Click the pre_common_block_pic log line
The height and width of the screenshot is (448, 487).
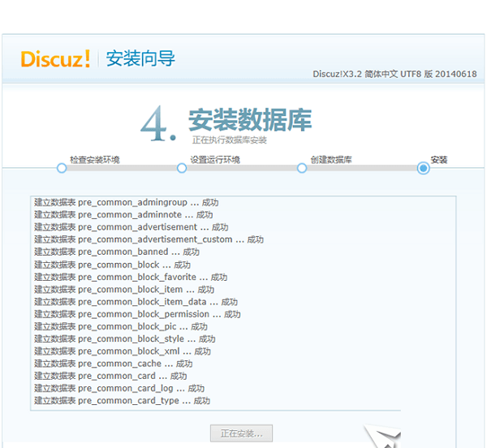coord(121,326)
